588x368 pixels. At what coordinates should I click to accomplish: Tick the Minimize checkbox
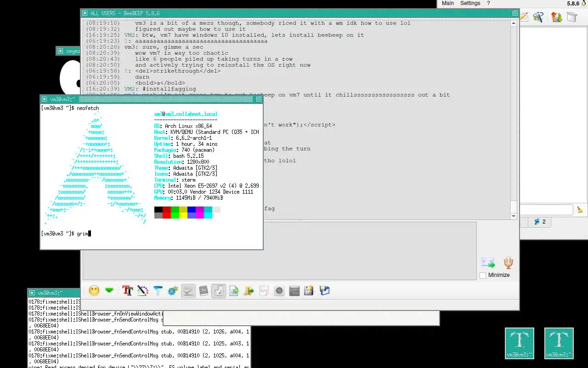click(x=483, y=275)
